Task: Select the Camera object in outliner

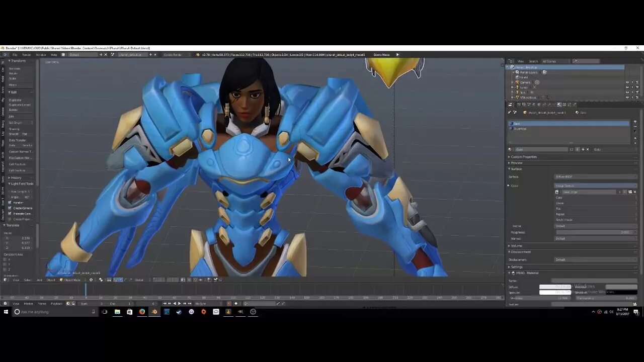Action: (525, 82)
